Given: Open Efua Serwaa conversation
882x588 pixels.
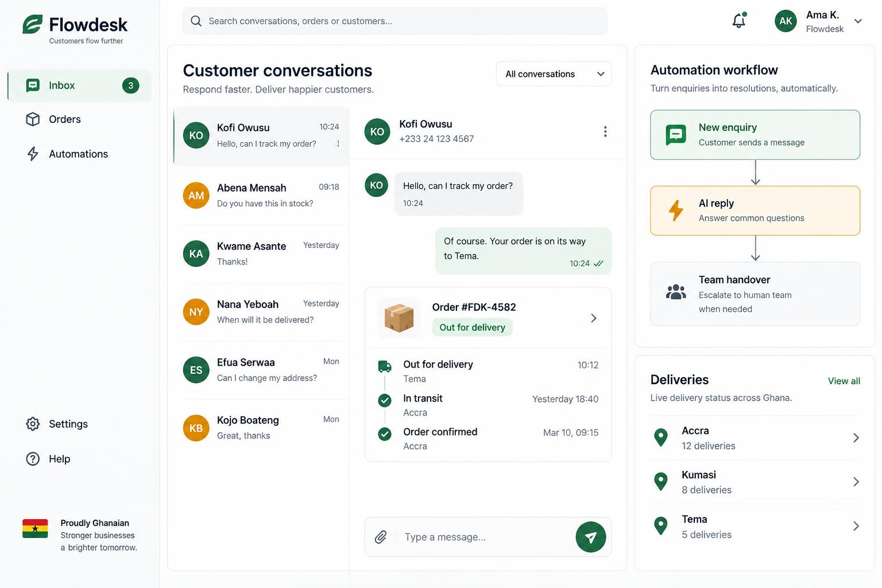Looking at the screenshot, I should [261, 370].
